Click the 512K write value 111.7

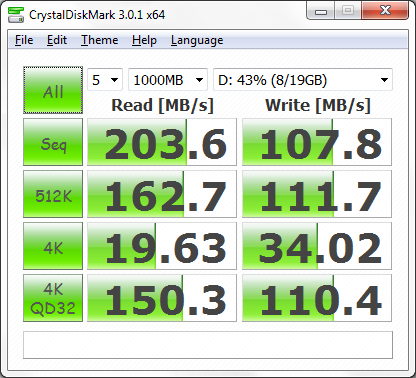click(x=317, y=194)
